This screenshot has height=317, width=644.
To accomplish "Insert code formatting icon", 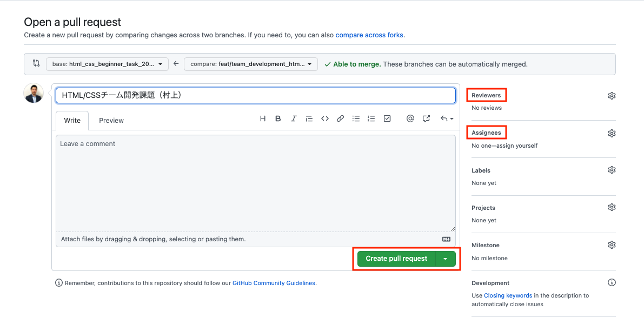I will click(325, 119).
